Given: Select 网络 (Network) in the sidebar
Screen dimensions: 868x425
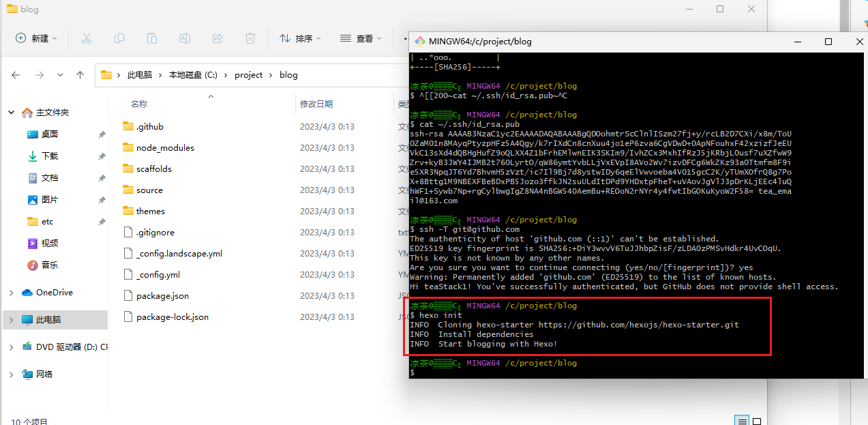Looking at the screenshot, I should click(x=44, y=375).
